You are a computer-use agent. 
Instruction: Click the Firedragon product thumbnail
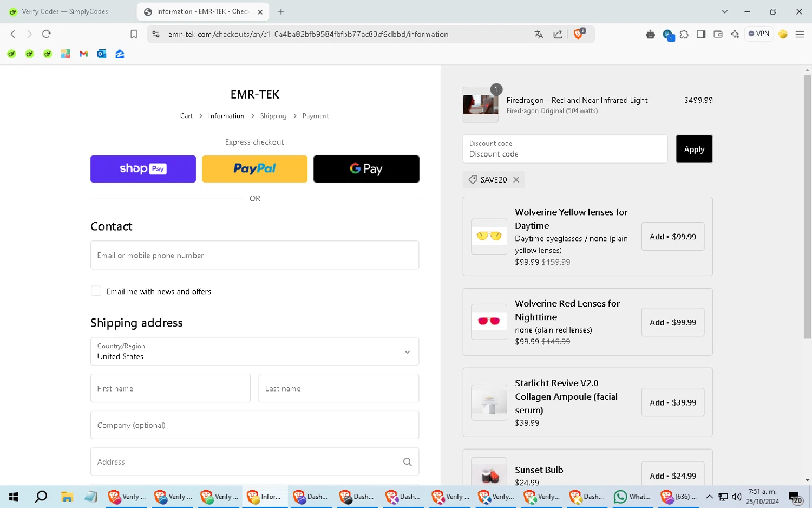481,105
